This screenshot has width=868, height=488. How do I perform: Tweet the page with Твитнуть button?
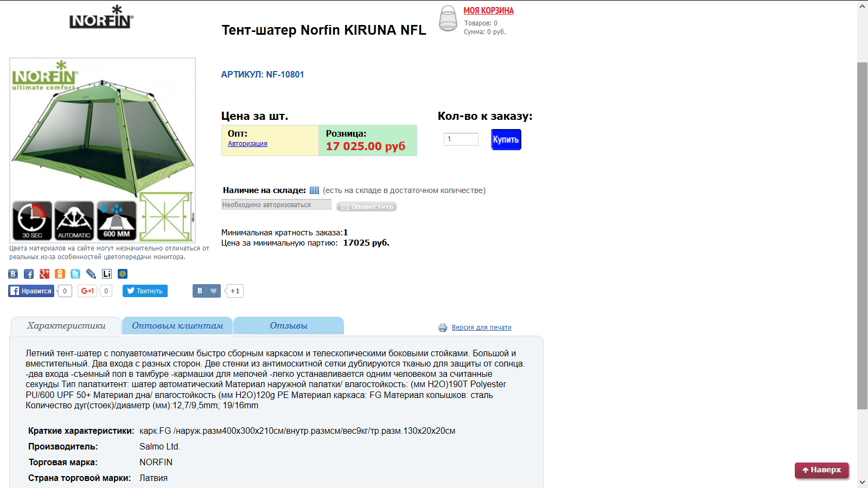[x=145, y=291]
